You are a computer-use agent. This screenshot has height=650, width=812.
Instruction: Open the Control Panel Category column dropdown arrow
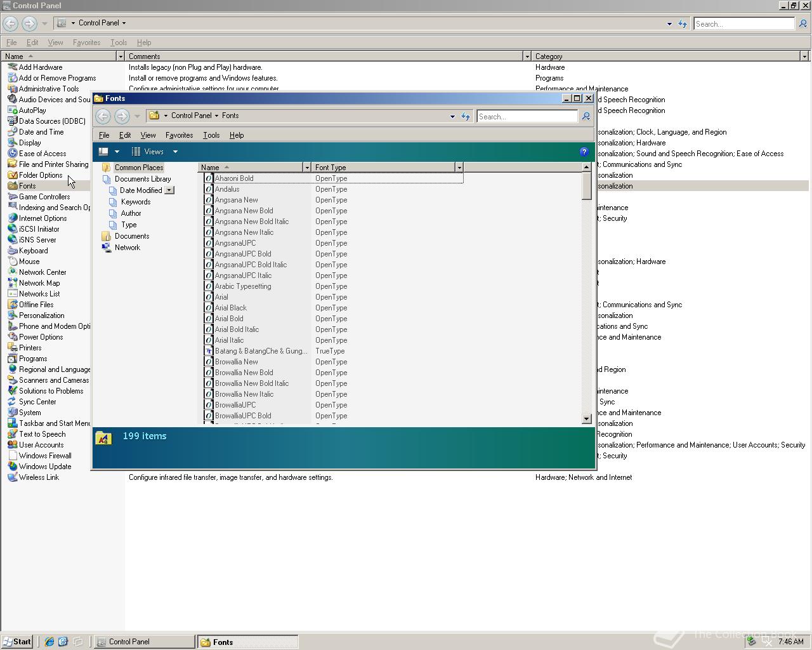tap(804, 56)
